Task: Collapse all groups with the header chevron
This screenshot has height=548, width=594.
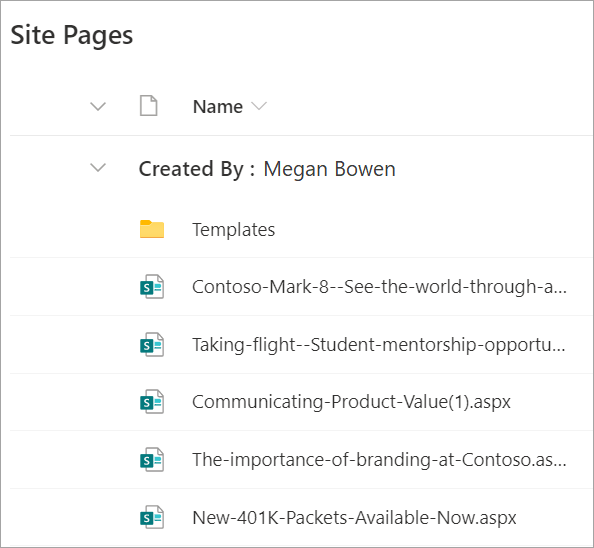Action: click(98, 106)
